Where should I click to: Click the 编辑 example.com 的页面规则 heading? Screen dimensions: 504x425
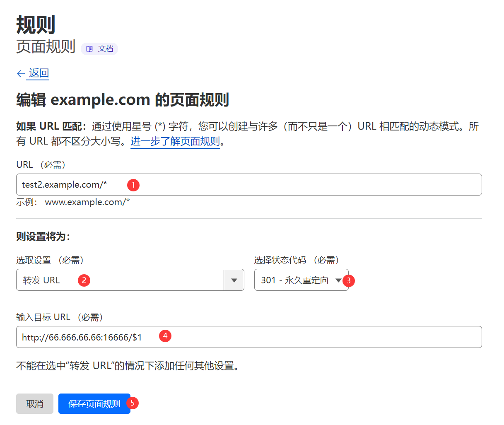123,100
